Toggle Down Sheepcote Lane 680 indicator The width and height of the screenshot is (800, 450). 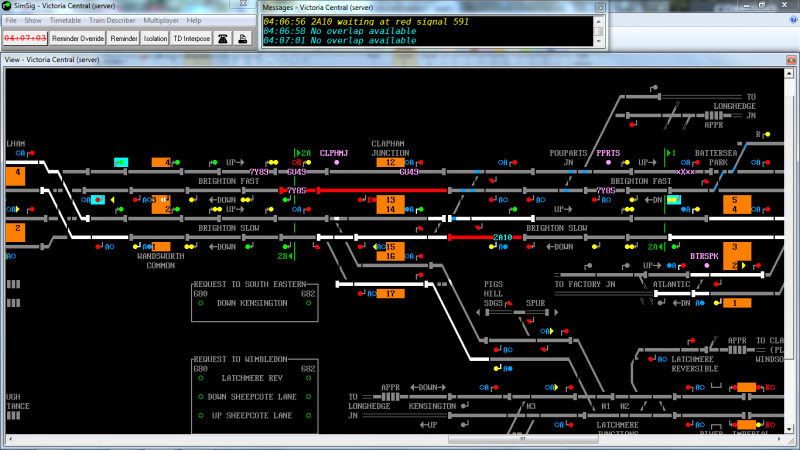[201, 397]
